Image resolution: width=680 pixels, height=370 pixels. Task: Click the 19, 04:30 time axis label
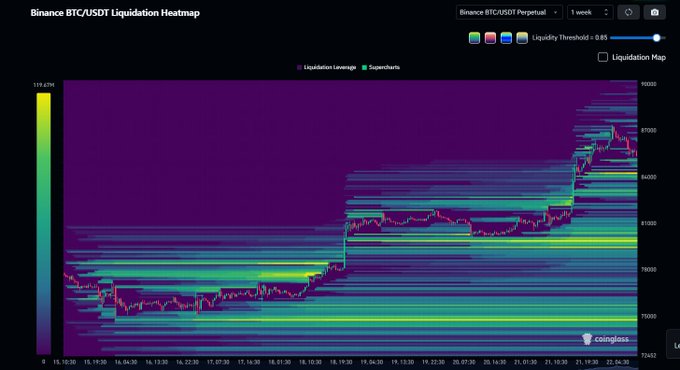(x=372, y=362)
